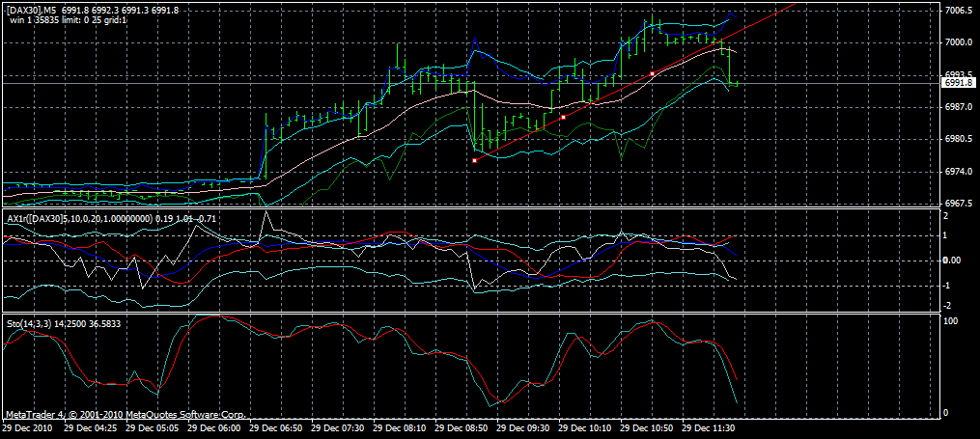Click the 7000.0 price scale label
The height and width of the screenshot is (439, 980).
[x=957, y=42]
